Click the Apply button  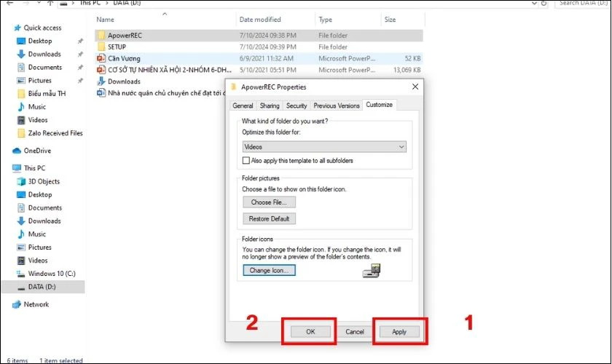coord(399,332)
